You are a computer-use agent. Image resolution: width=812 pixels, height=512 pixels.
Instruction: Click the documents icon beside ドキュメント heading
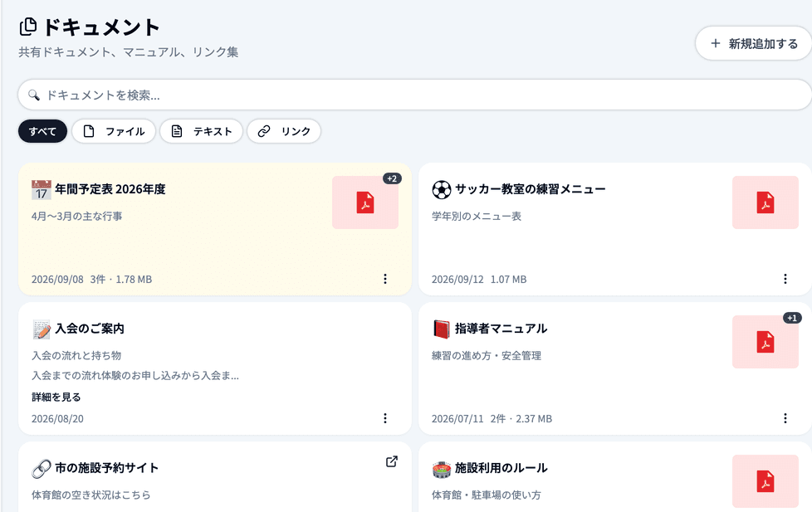28,27
